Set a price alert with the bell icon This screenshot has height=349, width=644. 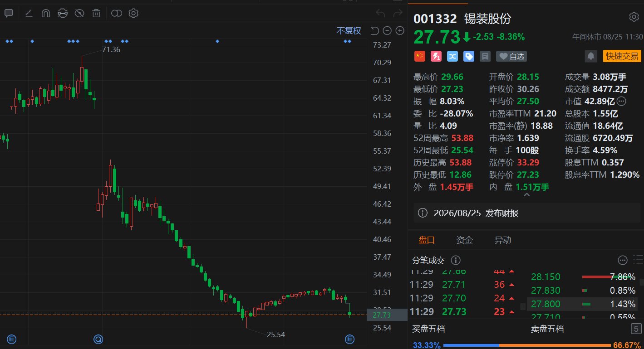tap(591, 56)
